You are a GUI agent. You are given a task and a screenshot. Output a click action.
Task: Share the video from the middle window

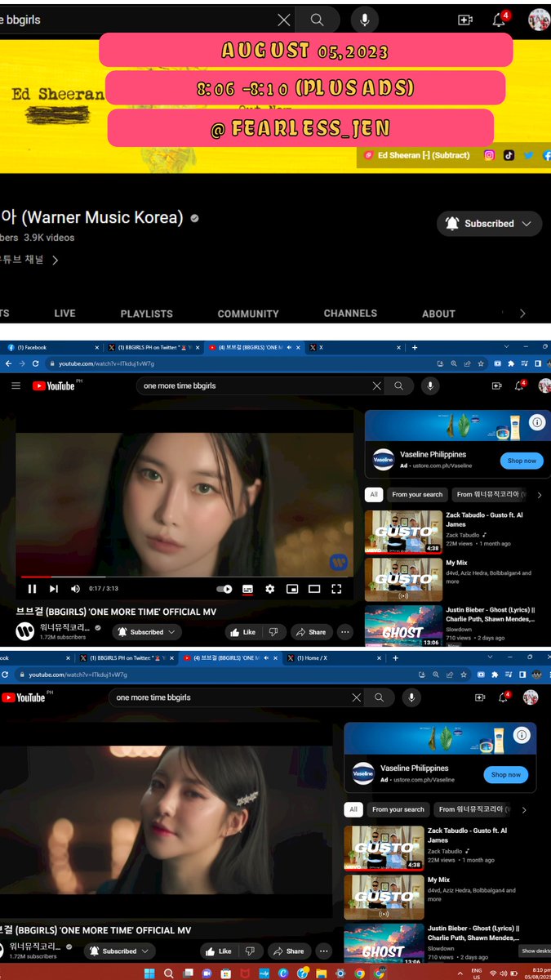coord(311,632)
